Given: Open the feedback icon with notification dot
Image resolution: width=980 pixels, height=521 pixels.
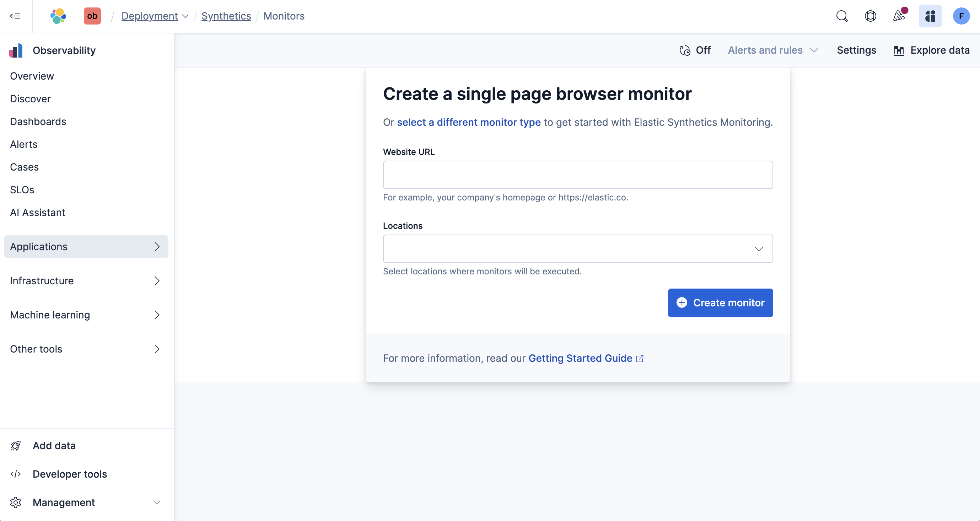Looking at the screenshot, I should pyautogui.click(x=900, y=16).
